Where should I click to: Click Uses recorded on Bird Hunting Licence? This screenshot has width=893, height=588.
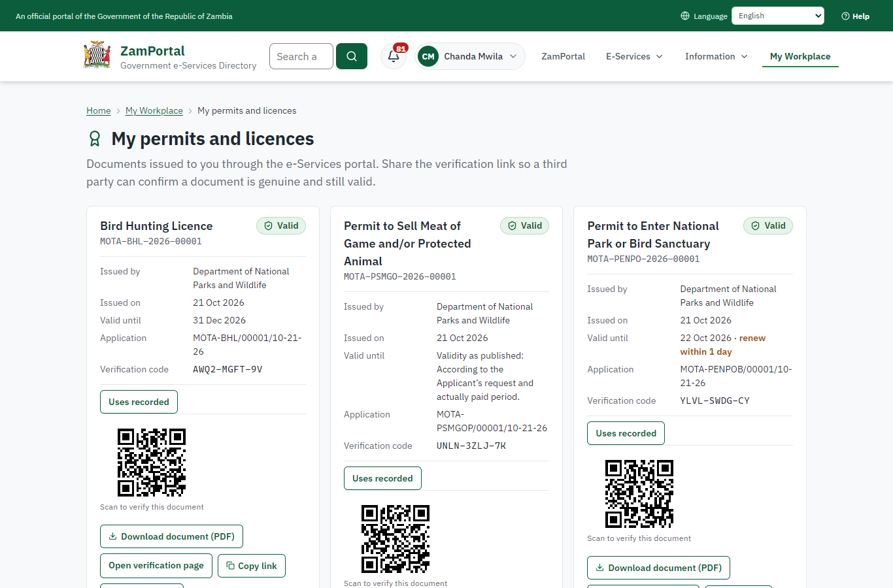[x=139, y=402]
